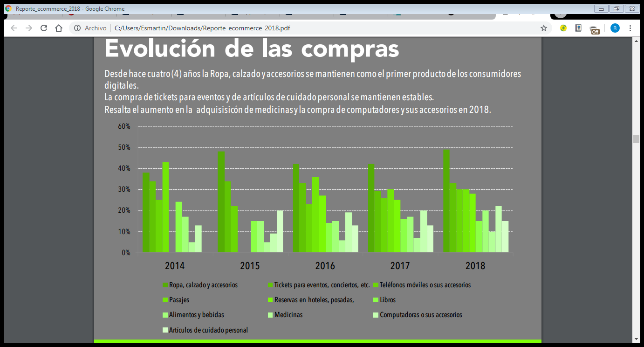Click the browser back arrow
Viewport: 644px width, 347px height.
click(x=14, y=28)
